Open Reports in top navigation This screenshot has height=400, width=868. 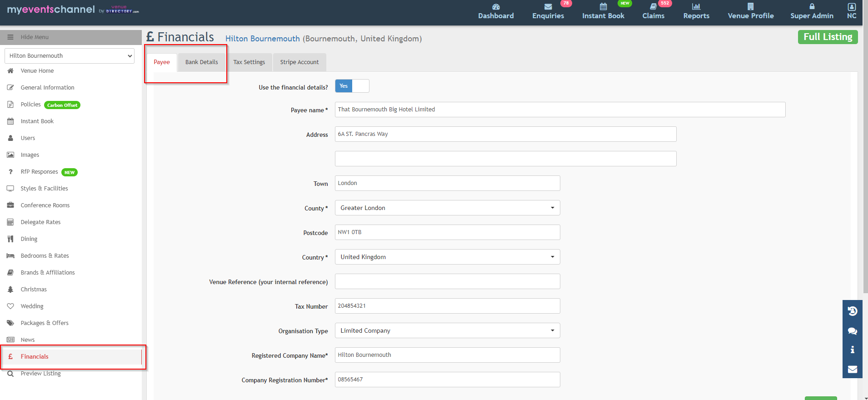point(696,11)
